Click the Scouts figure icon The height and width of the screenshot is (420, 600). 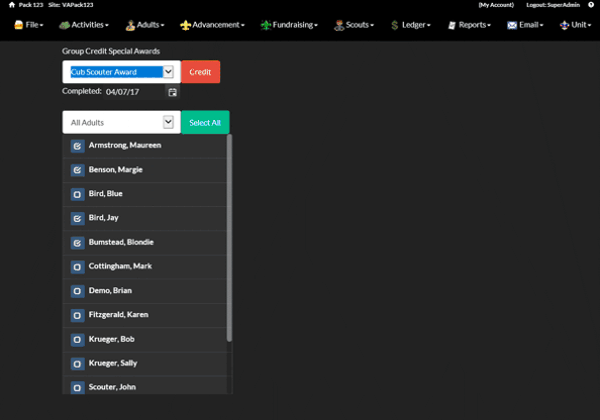click(x=339, y=25)
